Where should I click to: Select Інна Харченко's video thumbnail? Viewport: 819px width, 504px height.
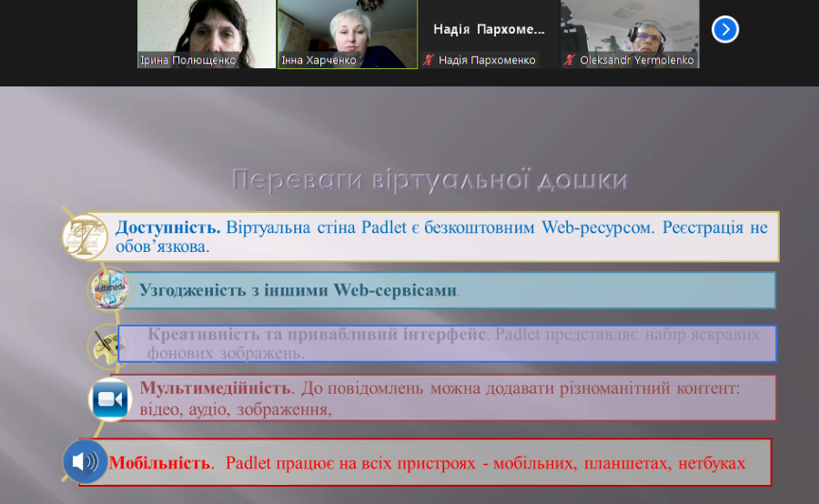tap(348, 34)
